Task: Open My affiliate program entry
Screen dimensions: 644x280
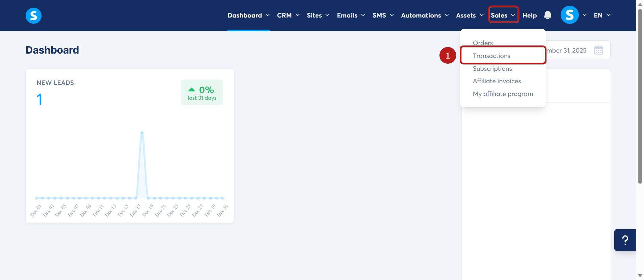Action: pos(503,94)
